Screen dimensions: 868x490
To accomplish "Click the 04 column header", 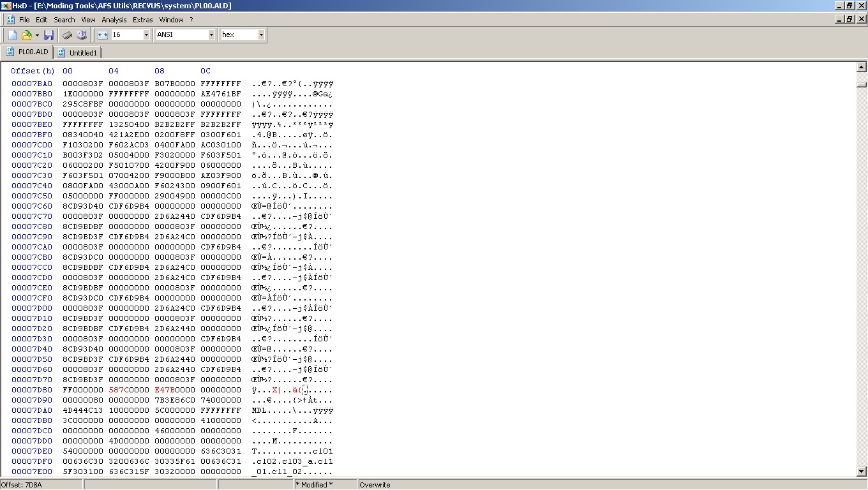I will tap(114, 71).
